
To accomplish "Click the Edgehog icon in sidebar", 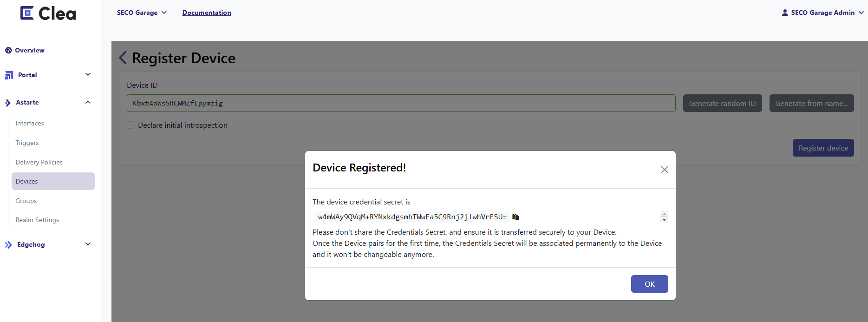I will [8, 245].
